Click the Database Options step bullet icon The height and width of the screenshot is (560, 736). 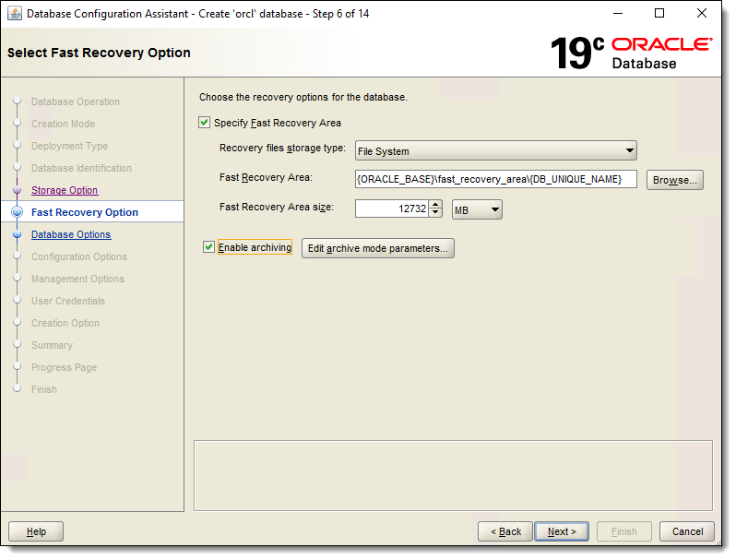18,234
